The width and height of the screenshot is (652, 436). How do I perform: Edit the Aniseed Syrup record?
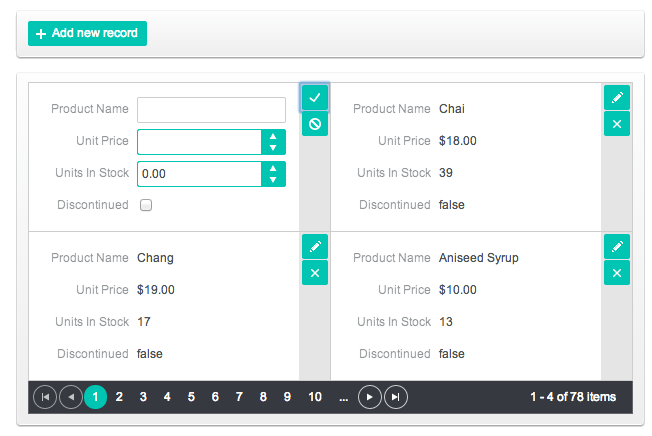(617, 246)
